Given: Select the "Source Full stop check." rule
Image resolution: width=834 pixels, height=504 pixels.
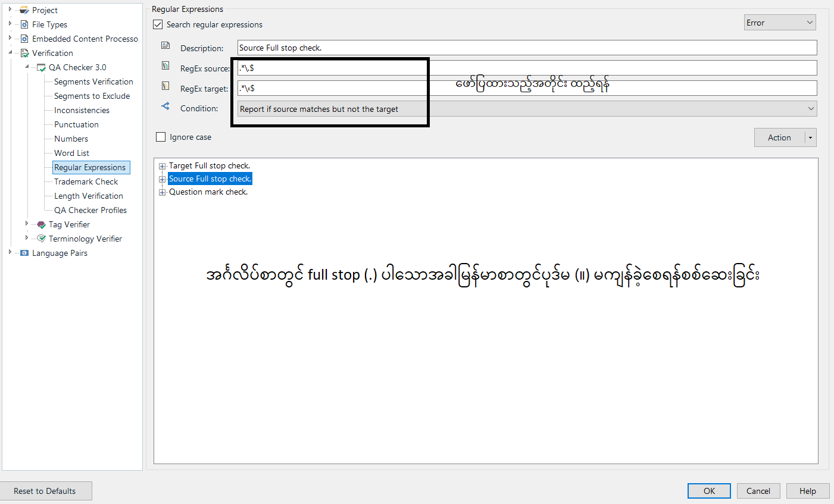Looking at the screenshot, I should pos(210,179).
